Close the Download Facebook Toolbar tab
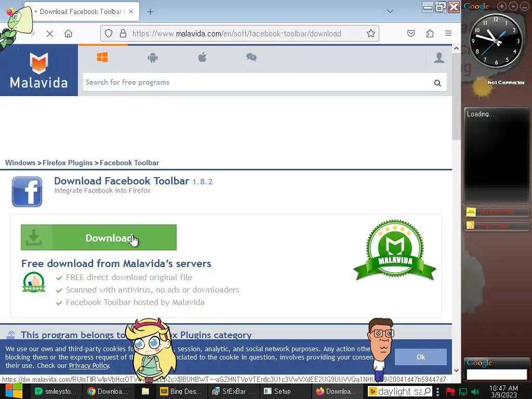Screen dimensions: 532x399 click(x=131, y=11)
